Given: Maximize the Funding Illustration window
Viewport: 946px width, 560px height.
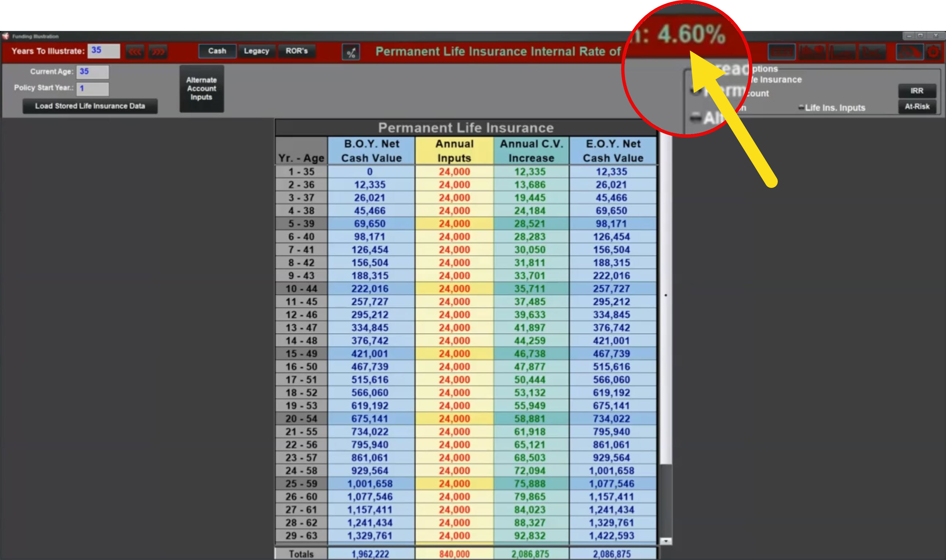Looking at the screenshot, I should point(921,36).
